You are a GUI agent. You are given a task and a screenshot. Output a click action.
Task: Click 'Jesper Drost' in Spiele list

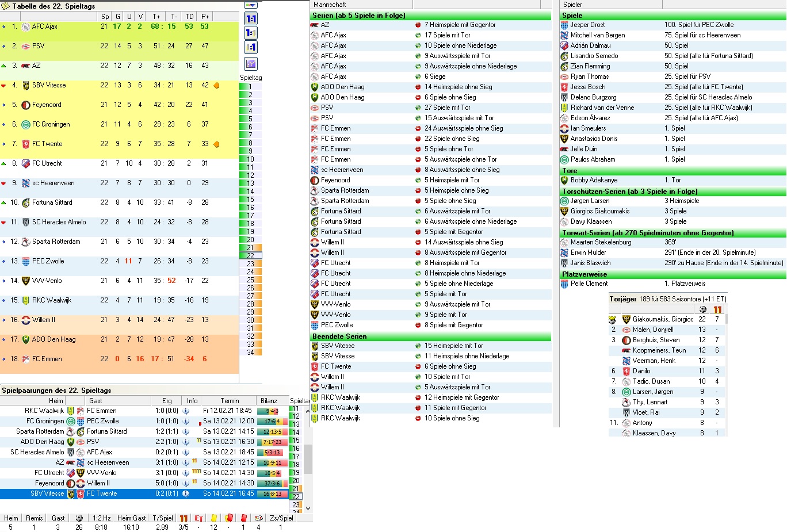[587, 25]
